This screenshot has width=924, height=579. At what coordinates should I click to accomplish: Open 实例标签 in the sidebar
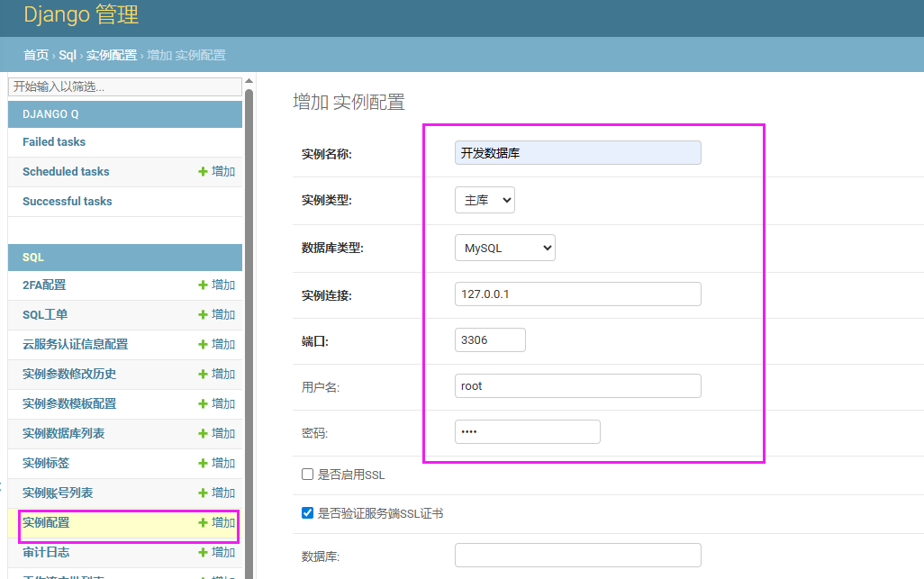pos(46,464)
